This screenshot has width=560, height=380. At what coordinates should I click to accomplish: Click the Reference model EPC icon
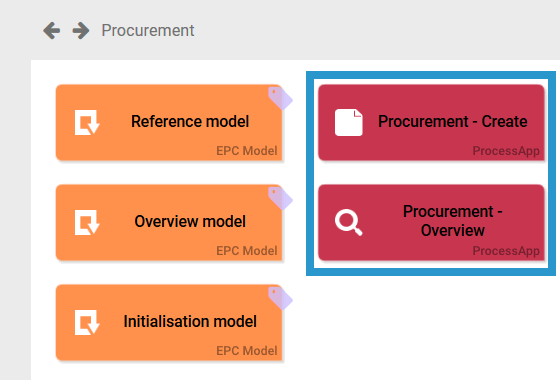87,122
